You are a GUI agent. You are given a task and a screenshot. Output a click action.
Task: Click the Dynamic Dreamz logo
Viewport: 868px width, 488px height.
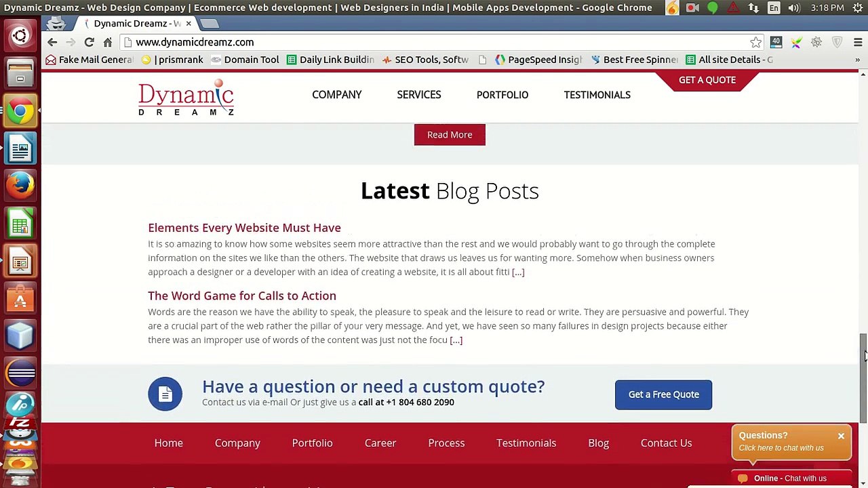pos(186,98)
